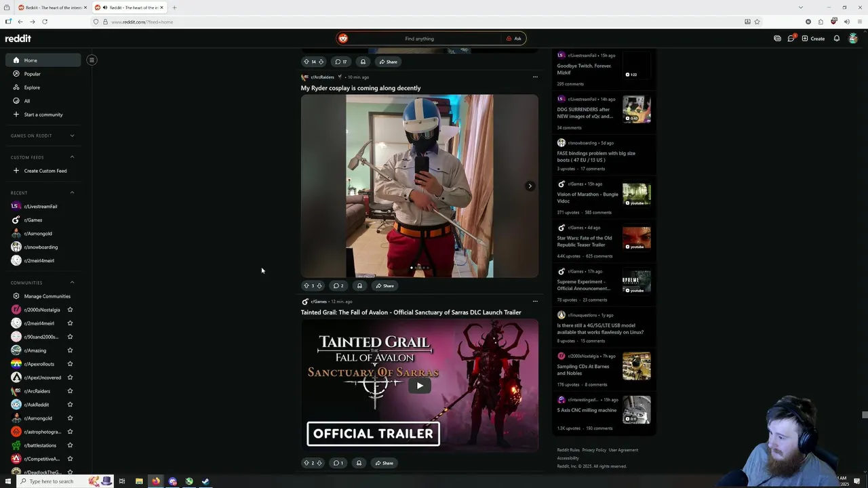
Task: Toggle favorite star for r/AskReddit
Action: coord(70,405)
